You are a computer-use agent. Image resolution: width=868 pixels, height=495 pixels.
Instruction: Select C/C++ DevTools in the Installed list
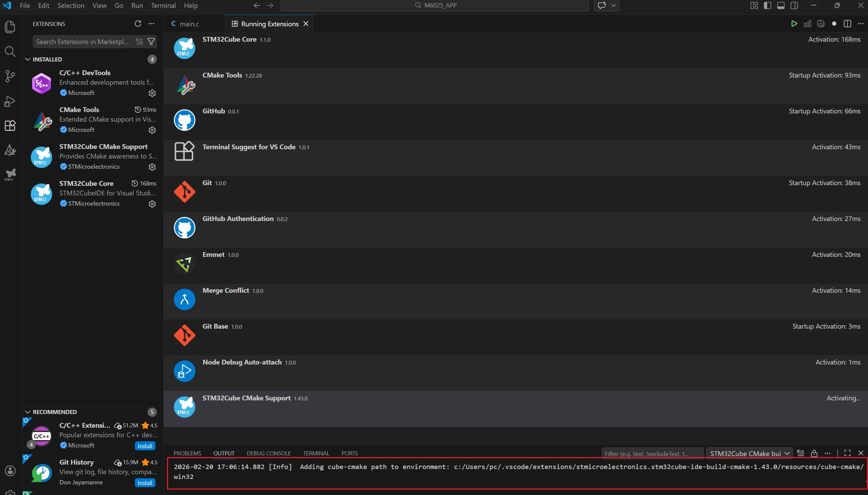pyautogui.click(x=93, y=83)
